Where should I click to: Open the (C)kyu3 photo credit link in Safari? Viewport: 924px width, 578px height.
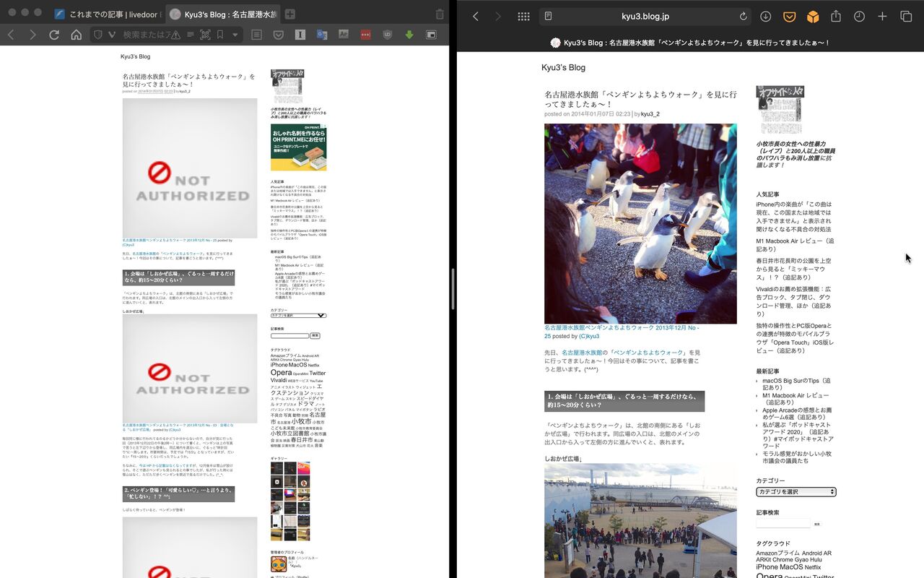589,336
